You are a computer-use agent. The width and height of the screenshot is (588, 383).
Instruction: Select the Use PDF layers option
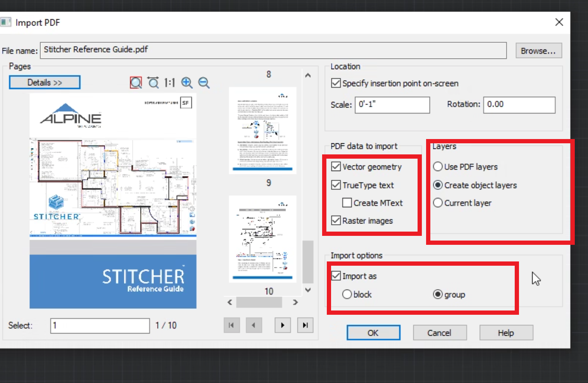(438, 166)
